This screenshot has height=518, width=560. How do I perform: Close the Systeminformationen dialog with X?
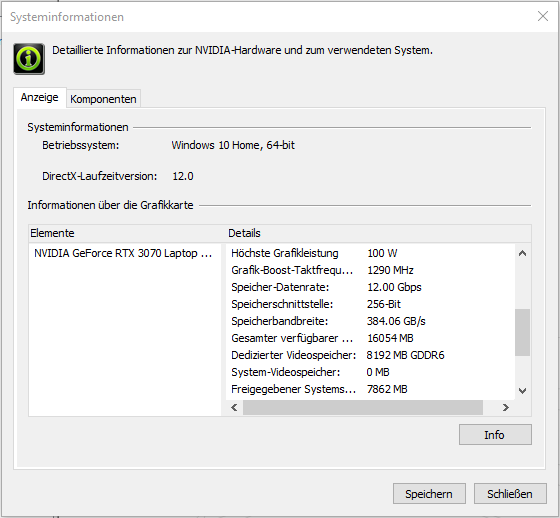(543, 16)
